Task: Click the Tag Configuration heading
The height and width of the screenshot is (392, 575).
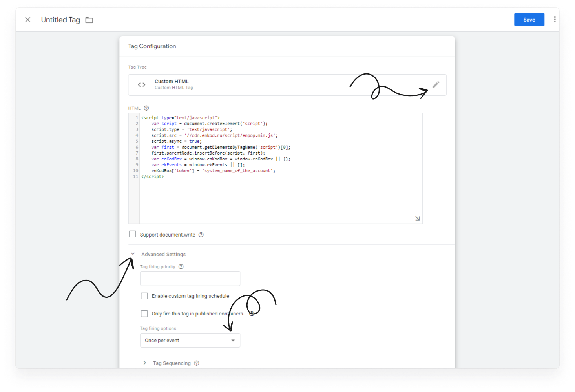Action: click(152, 46)
